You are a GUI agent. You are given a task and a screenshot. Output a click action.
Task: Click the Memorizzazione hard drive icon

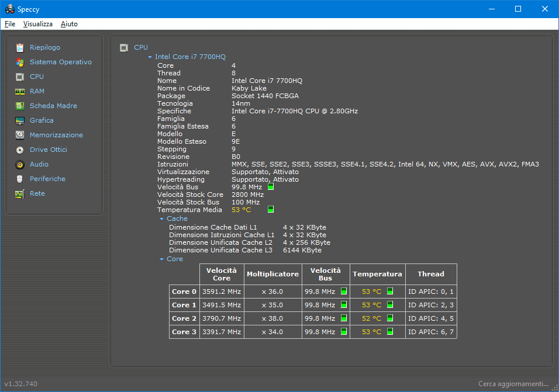(20, 135)
